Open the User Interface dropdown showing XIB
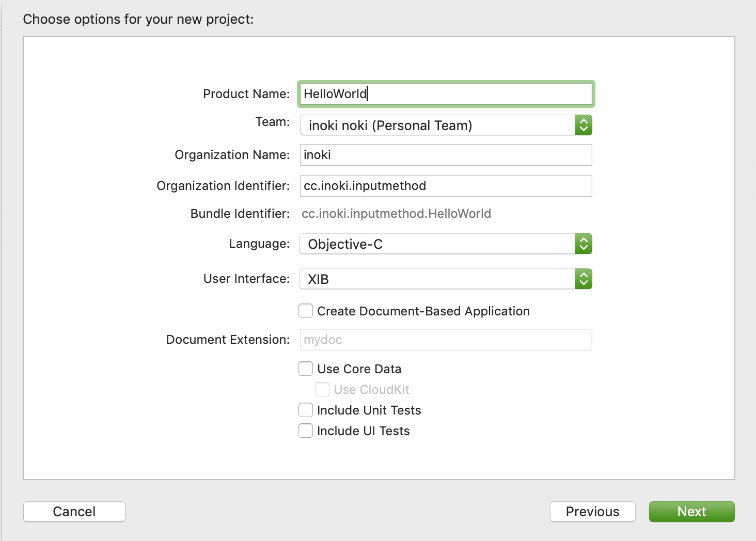Image resolution: width=756 pixels, height=541 pixels. 446,279
